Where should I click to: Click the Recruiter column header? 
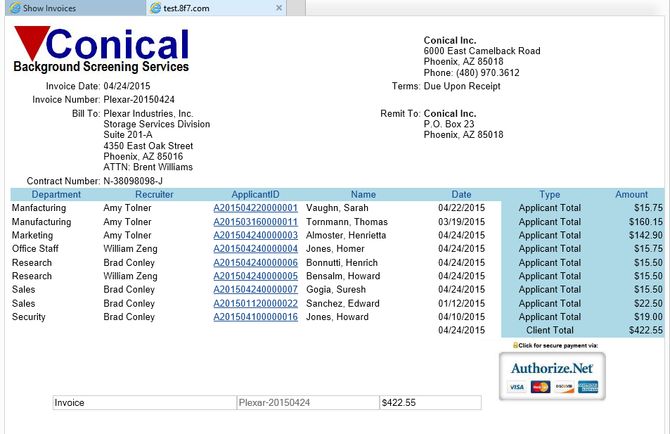pyautogui.click(x=154, y=194)
